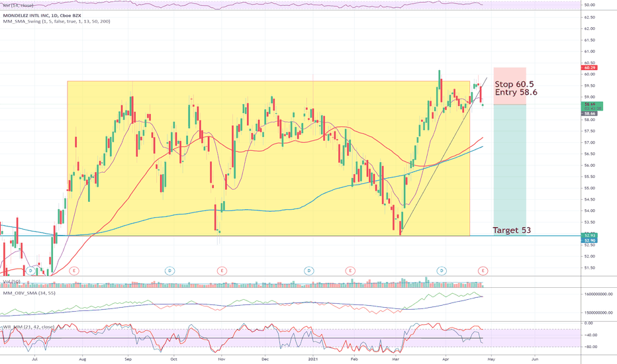This screenshot has height=364, width=617.
Task: Click the E earnings marker near August
Action: tap(74, 271)
